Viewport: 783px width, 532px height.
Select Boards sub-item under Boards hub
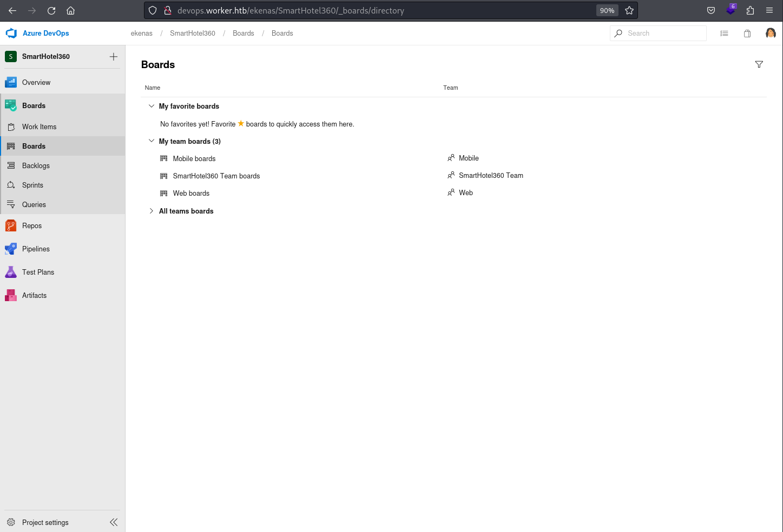(63, 146)
